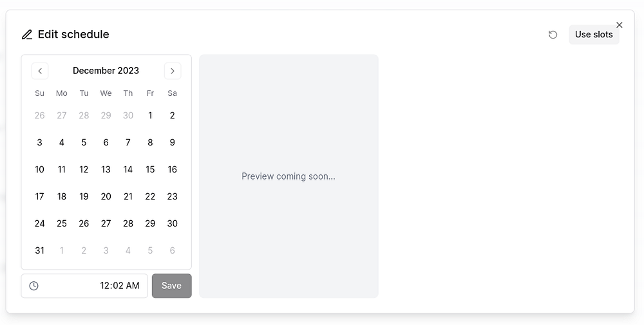Screen dimensions: 644x325
Task: Choose December 9 on the calendar
Action: click(x=172, y=142)
